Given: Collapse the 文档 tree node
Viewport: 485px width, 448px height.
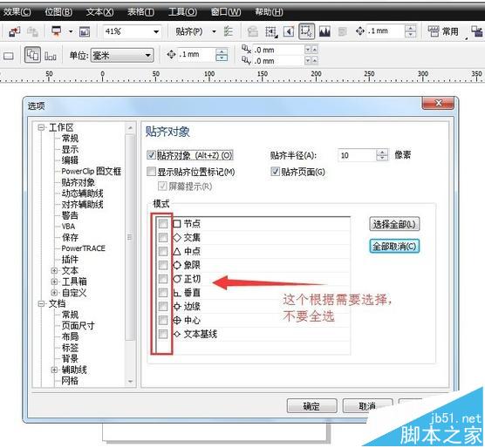Looking at the screenshot, I should 41,303.
